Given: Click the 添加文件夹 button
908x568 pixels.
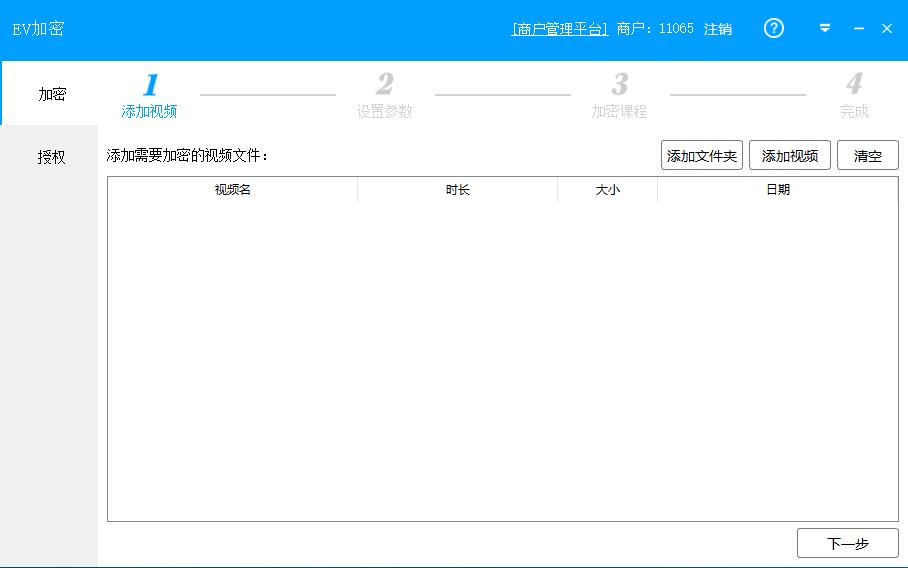Looking at the screenshot, I should point(702,156).
